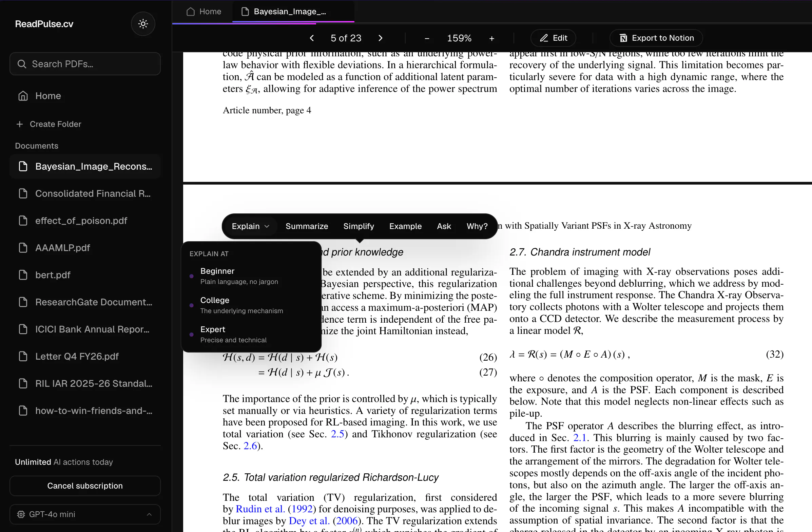This screenshot has height=532, width=812.
Task: Click the 159% zoom level
Action: coord(459,38)
